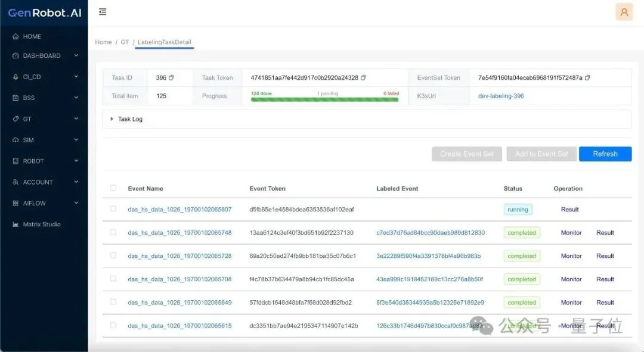Check the row for event ending 065807
Screen dimensions: 644x352
pos(113,209)
